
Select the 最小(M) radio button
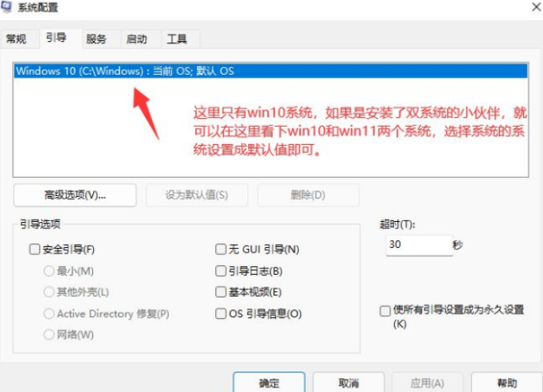(50, 272)
